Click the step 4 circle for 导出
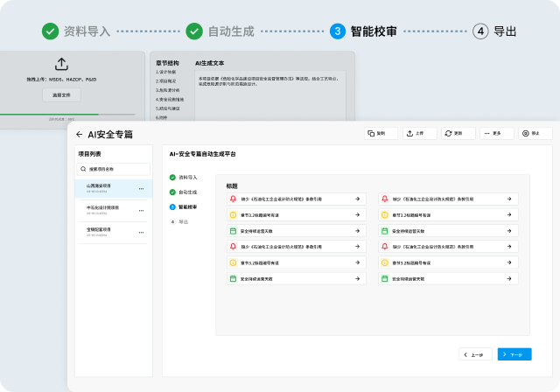 coord(480,31)
